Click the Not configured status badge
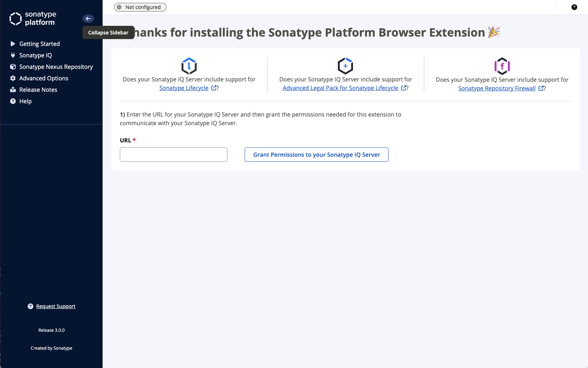This screenshot has width=588, height=368. click(x=140, y=7)
